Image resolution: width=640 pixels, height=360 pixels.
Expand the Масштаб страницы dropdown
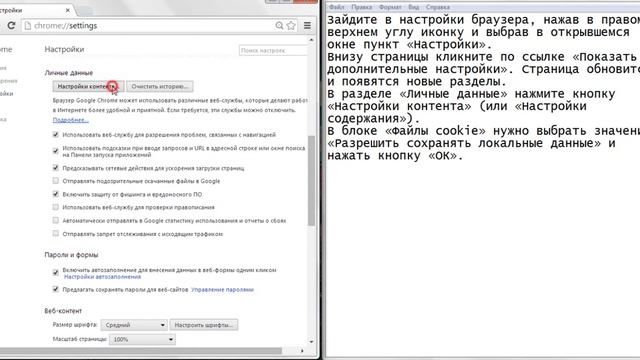point(142,339)
